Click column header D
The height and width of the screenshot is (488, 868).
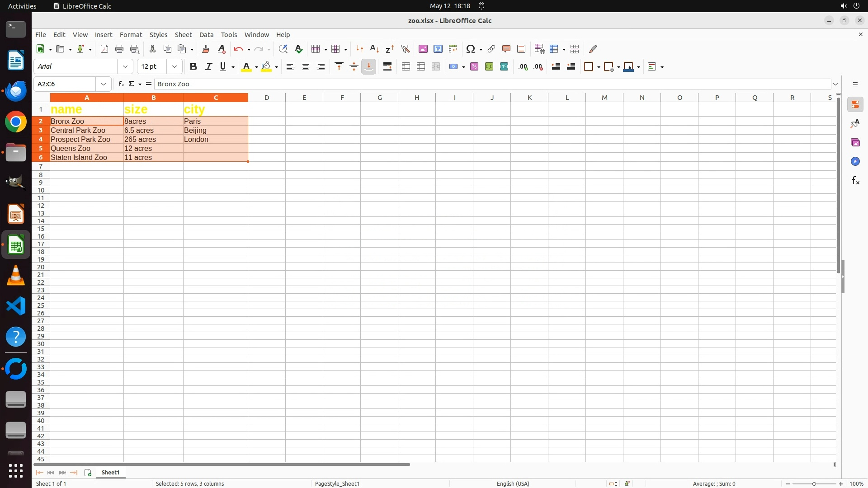267,98
